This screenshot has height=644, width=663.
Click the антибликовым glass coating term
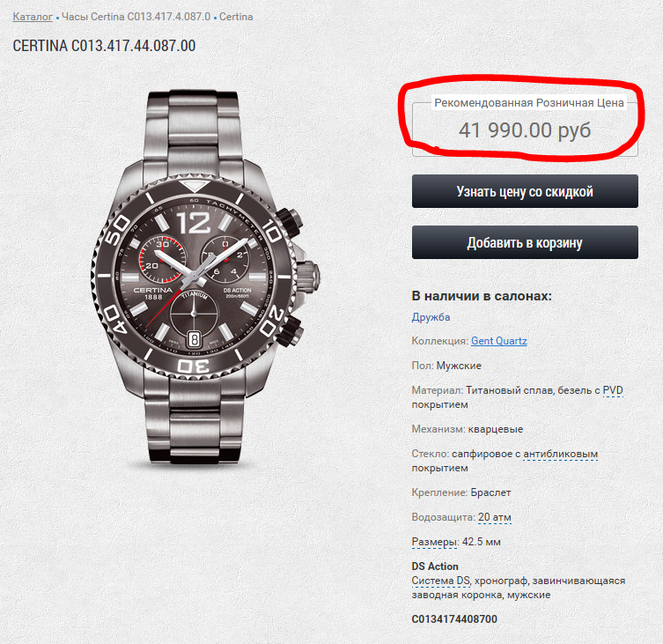[561, 454]
